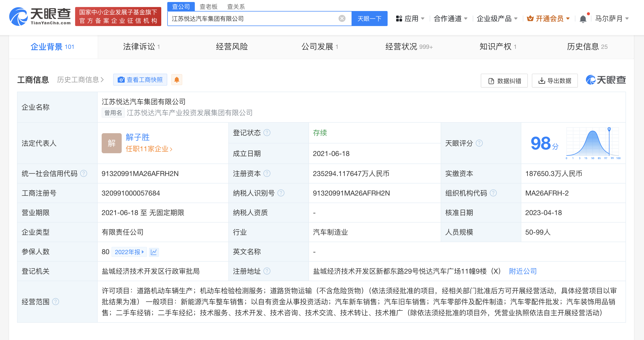The height and width of the screenshot is (340, 644).
Task: Expand the 合作通道 dropdown
Action: 449,19
